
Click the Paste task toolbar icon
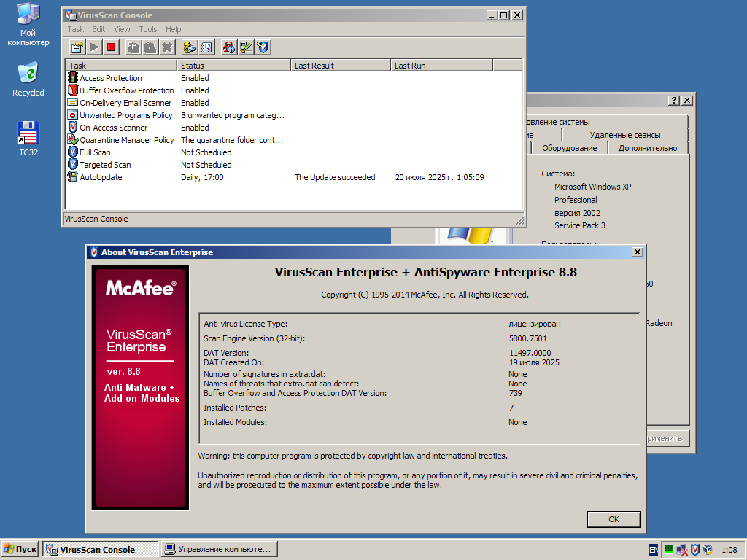150,47
